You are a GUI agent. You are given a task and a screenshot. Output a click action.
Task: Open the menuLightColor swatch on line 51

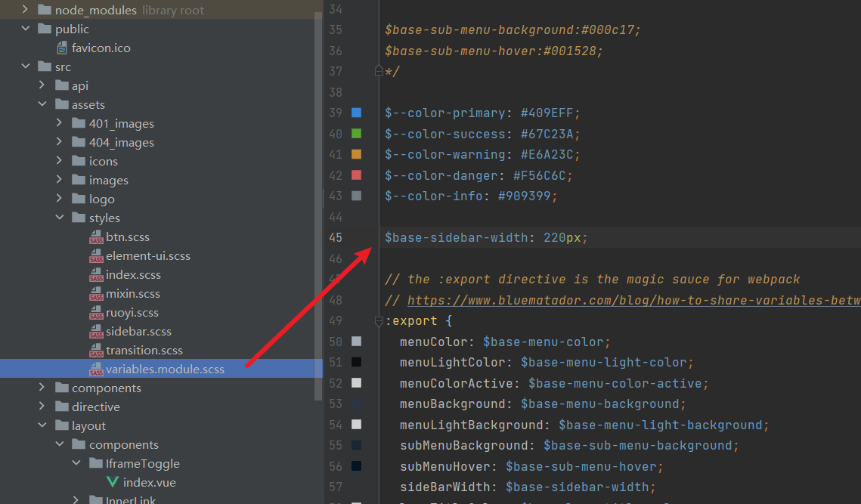click(356, 362)
